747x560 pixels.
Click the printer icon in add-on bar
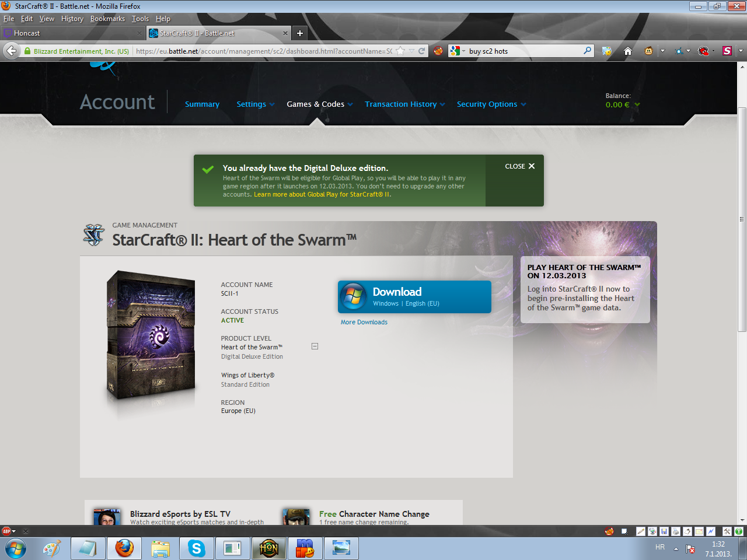[676, 531]
